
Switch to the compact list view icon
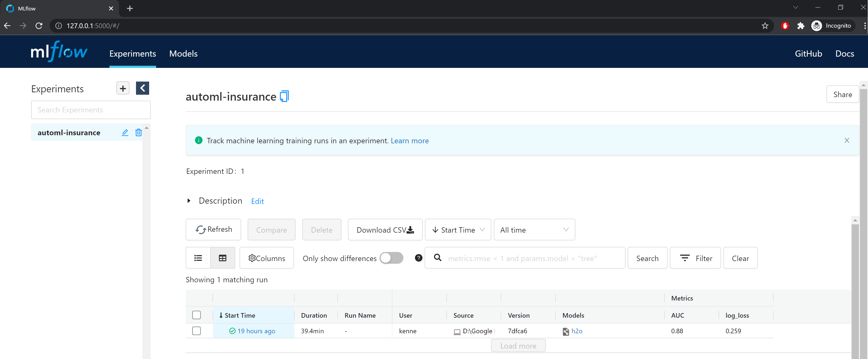click(x=198, y=258)
